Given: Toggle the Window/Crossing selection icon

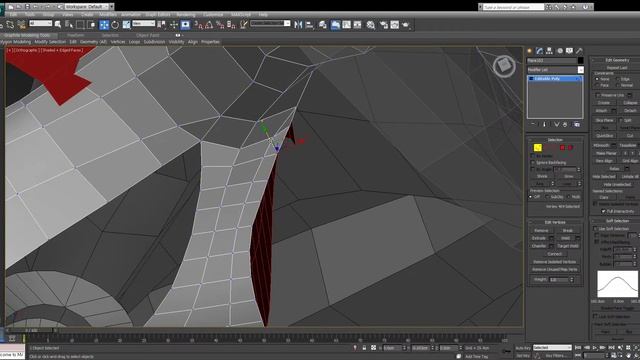Looking at the screenshot, I should click(91, 25).
